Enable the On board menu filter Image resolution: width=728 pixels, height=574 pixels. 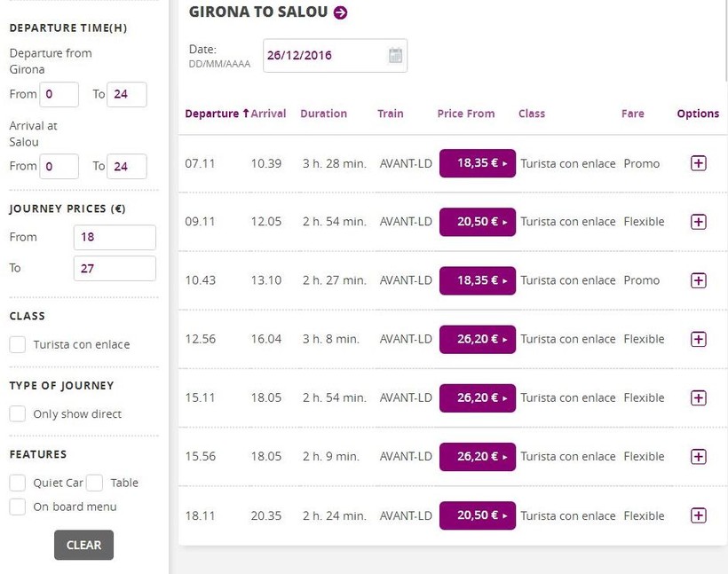(x=18, y=507)
